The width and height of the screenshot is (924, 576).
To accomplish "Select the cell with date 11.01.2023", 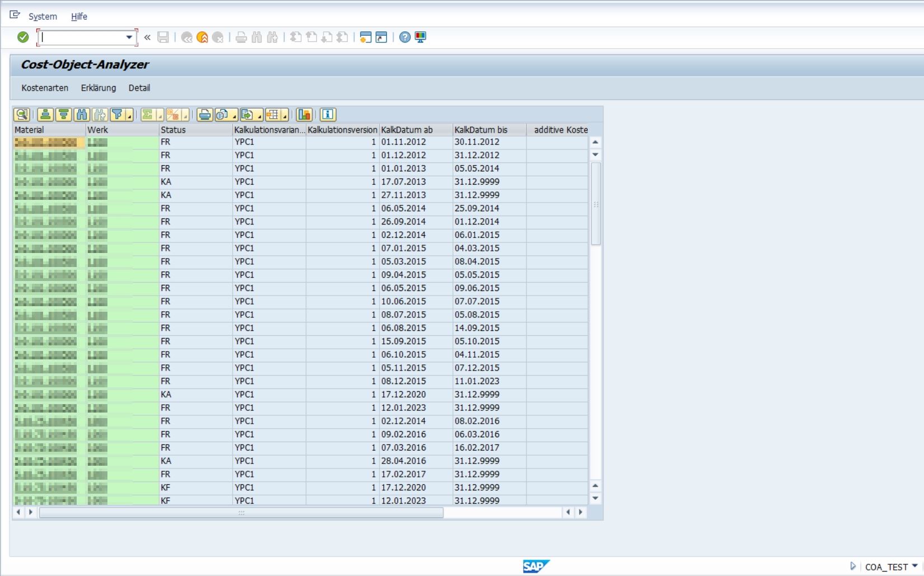I will 489,381.
